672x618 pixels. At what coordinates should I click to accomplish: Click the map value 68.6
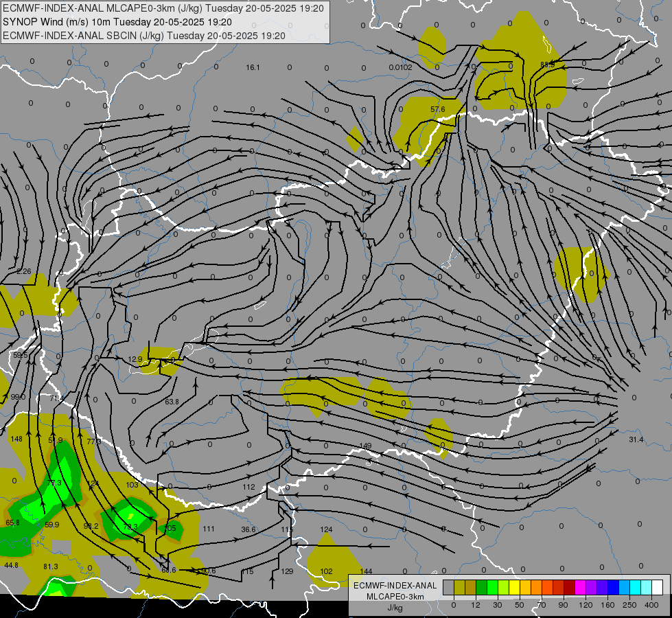169,570
